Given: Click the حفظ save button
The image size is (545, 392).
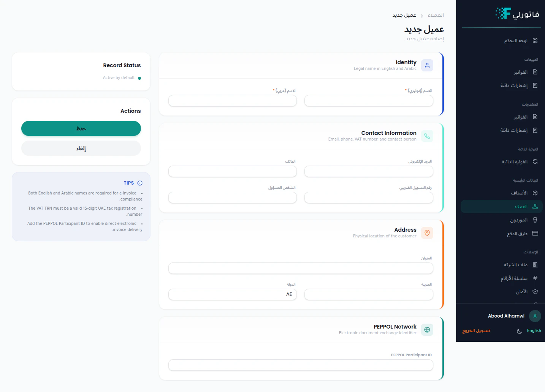Looking at the screenshot, I should pos(81,128).
